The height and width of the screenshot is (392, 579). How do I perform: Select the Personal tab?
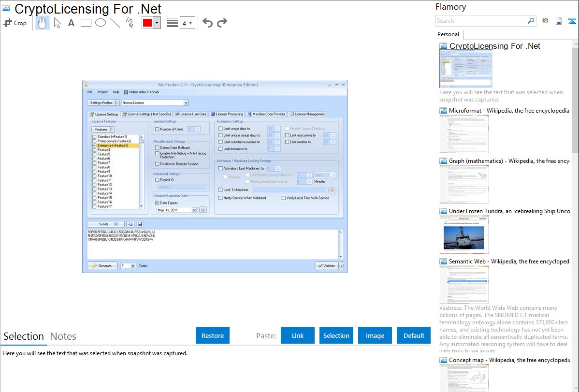449,34
